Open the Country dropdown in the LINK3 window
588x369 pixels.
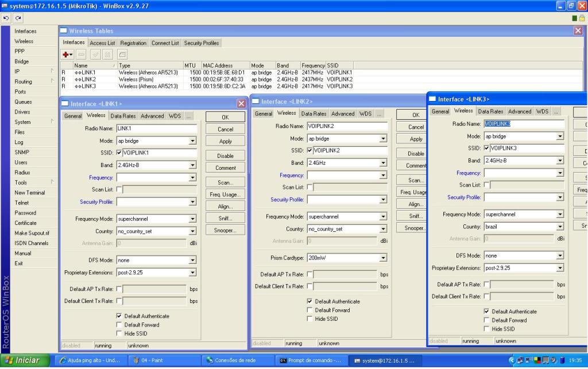click(560, 227)
